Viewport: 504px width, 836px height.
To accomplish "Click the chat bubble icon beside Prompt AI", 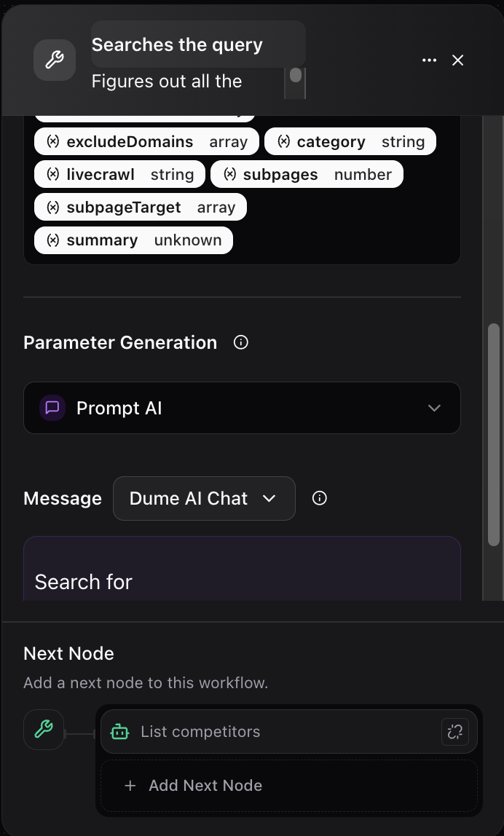I will [52, 408].
